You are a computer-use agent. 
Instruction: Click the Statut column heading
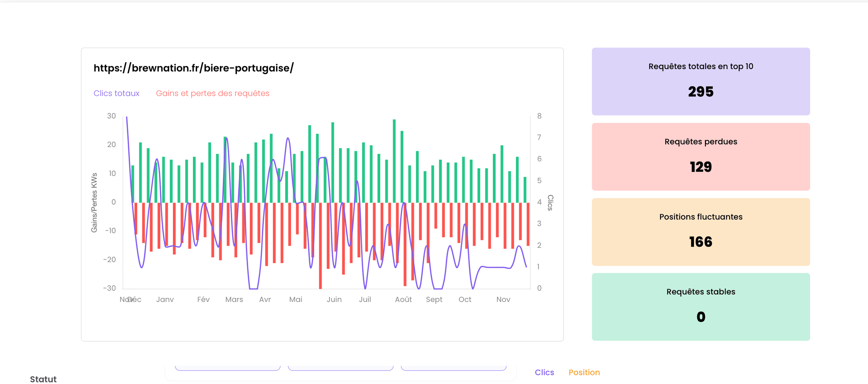[43, 379]
